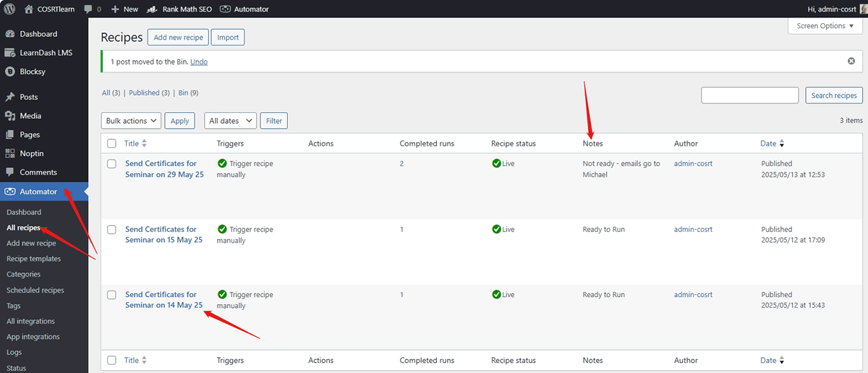
Task: Click trigger check icon for 14 May recipe
Action: [x=222, y=295]
